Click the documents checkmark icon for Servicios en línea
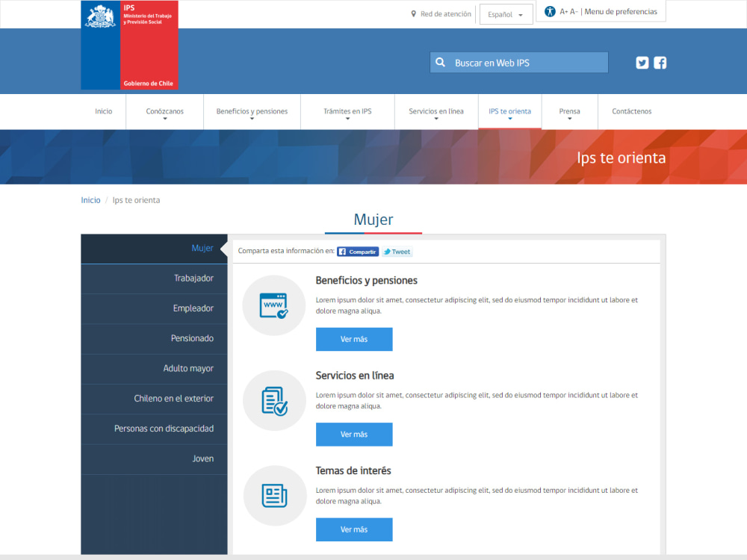This screenshot has width=747, height=560. [x=274, y=401]
